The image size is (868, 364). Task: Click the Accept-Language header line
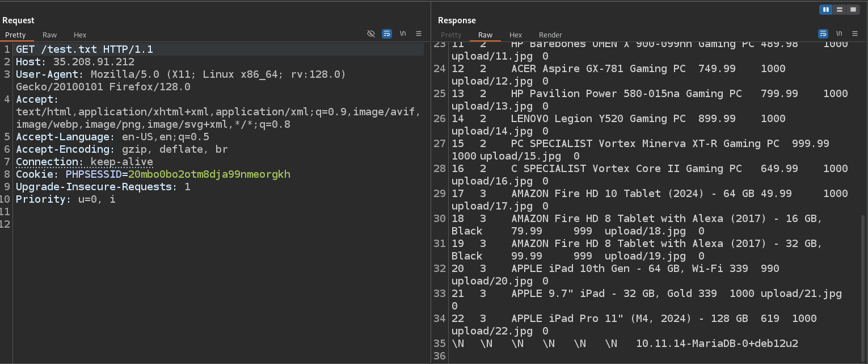click(112, 137)
